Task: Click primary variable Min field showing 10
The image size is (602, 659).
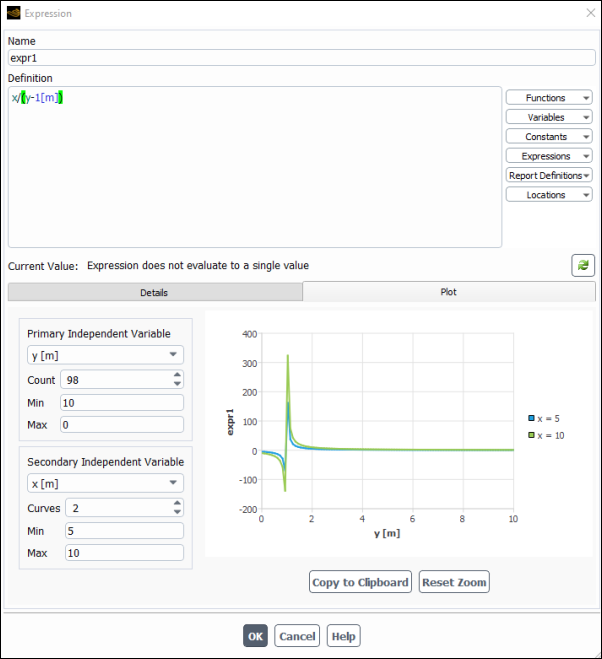Action: coord(122,403)
